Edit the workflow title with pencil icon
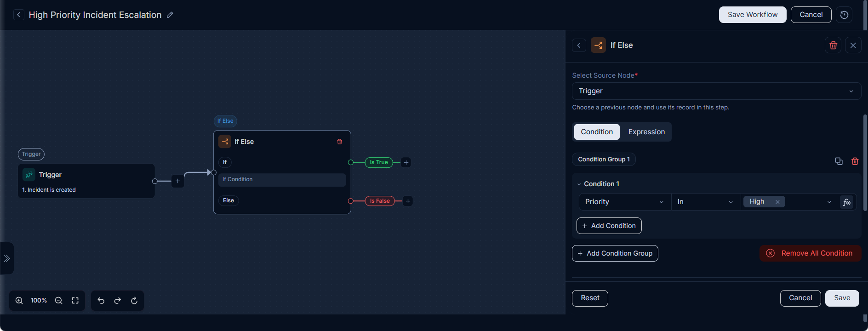Viewport: 868px width, 331px height. [170, 15]
